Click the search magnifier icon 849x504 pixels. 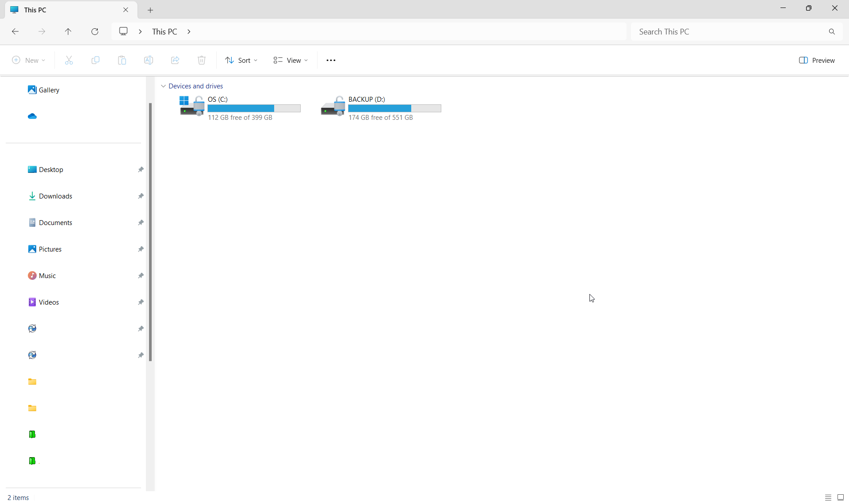click(832, 31)
